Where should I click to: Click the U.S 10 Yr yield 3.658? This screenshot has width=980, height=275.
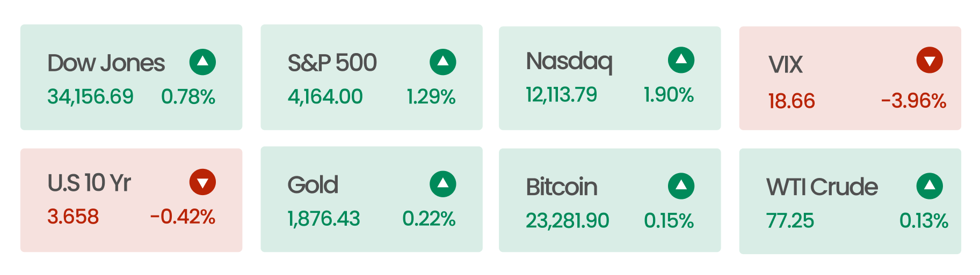[73, 217]
